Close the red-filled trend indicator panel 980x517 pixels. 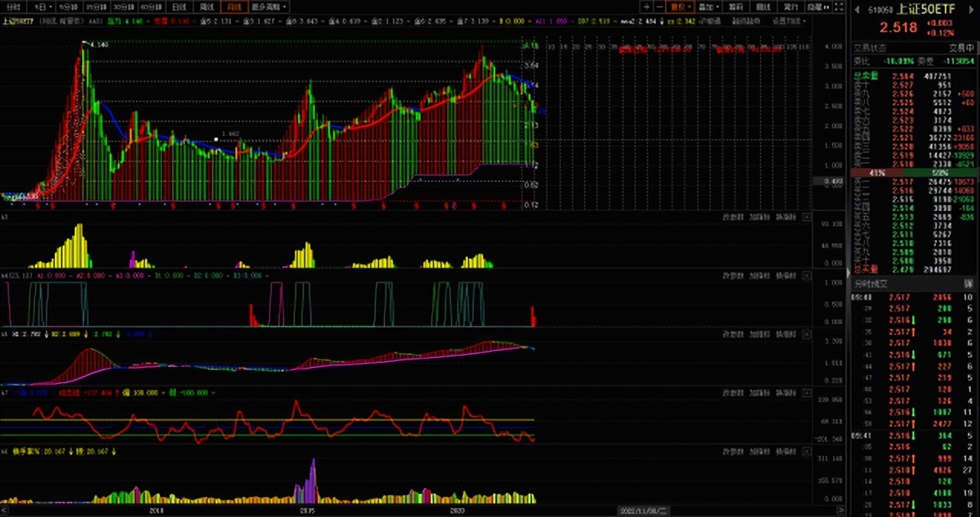pos(806,335)
